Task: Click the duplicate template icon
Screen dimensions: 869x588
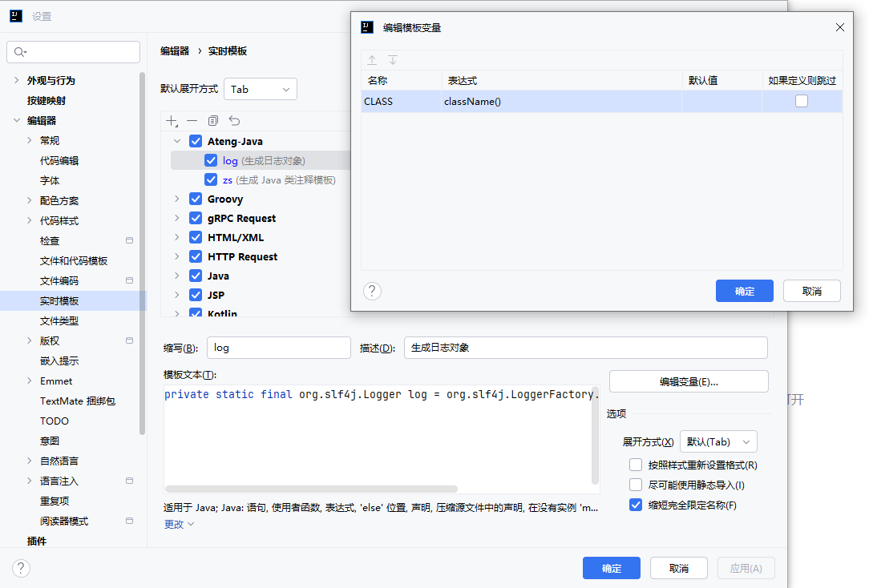Action: click(x=213, y=121)
